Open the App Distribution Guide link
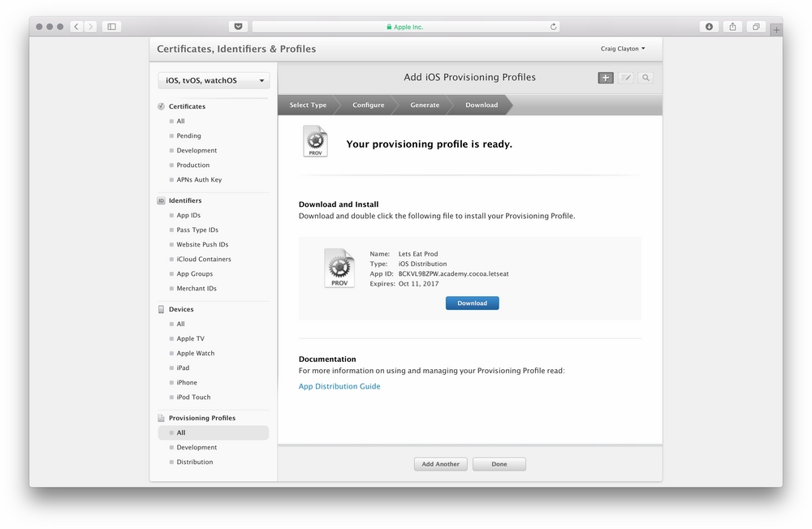 pyautogui.click(x=339, y=386)
